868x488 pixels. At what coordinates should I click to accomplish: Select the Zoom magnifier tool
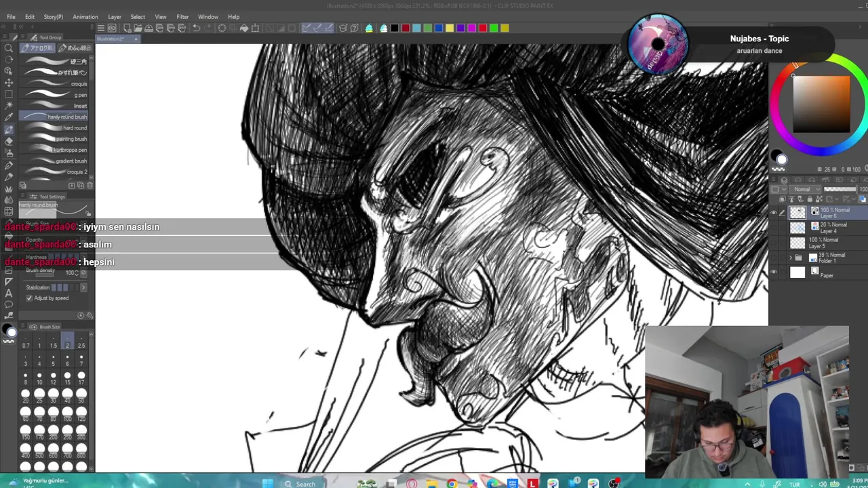click(9, 48)
